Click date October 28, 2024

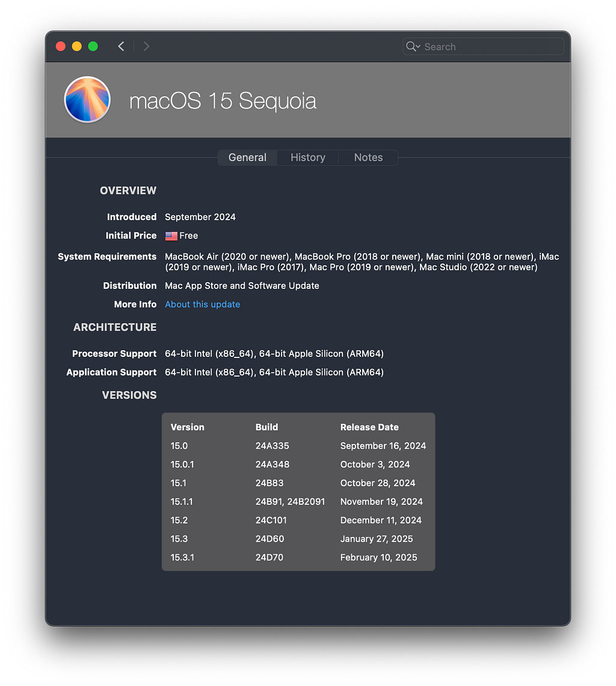point(378,483)
